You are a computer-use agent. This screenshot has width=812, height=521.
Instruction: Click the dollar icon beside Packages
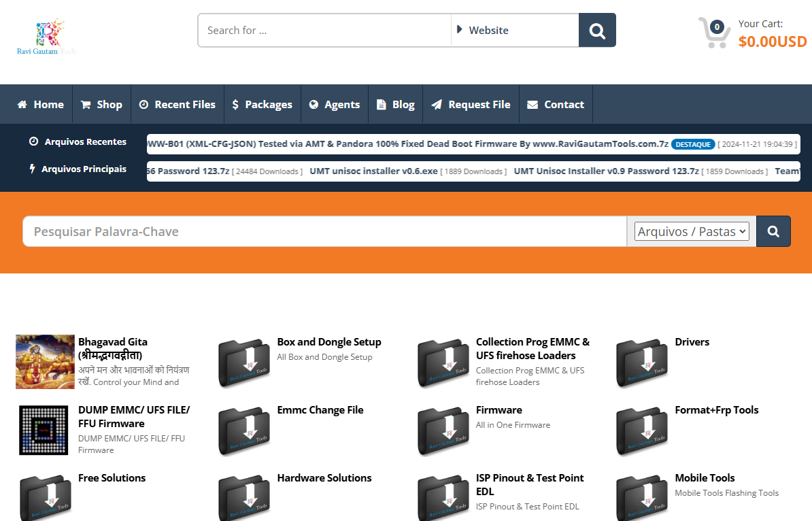(x=235, y=105)
